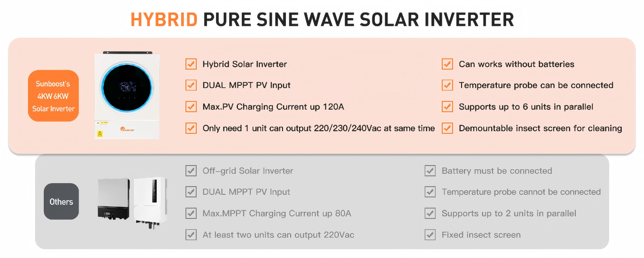Click the dark Others label badge
644x258 pixels.
pos(61,202)
